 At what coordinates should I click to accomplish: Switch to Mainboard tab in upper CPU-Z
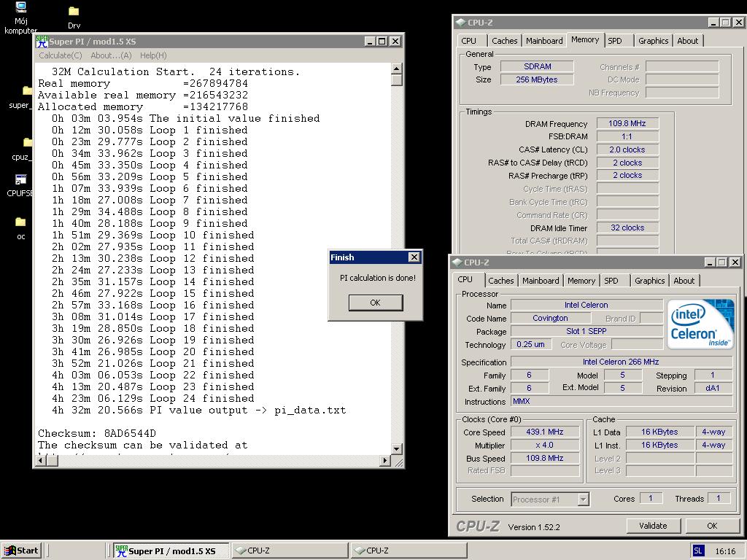pos(544,41)
